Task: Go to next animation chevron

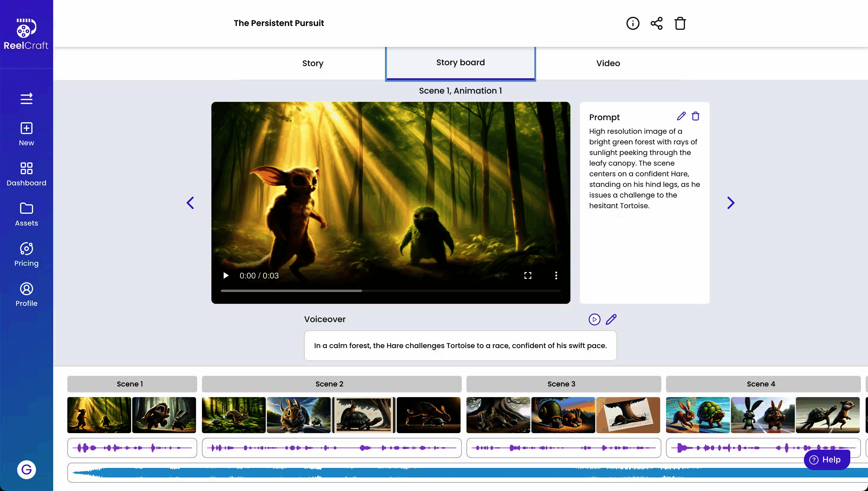Action: pos(730,203)
